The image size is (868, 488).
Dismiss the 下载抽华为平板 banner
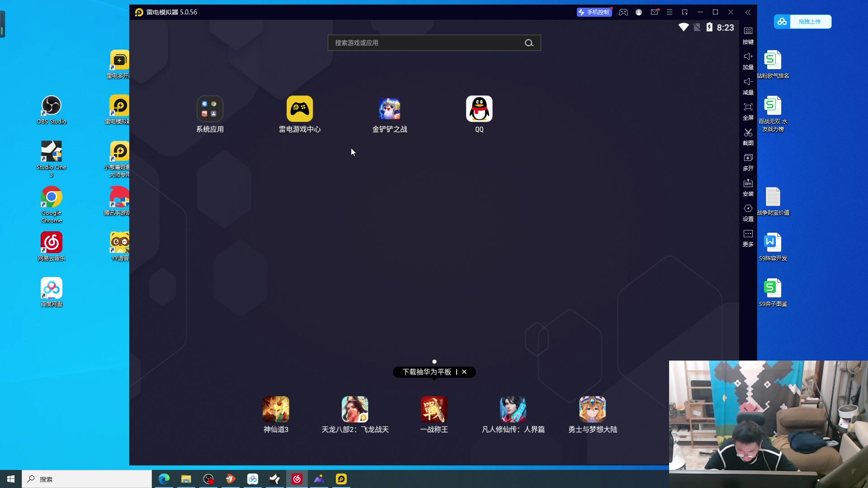coord(464,372)
